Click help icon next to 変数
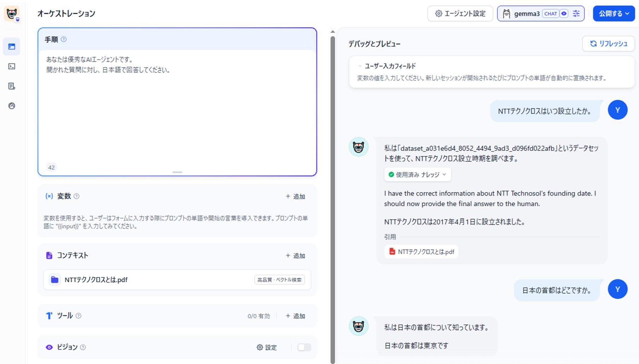The image size is (639, 364). (x=77, y=196)
